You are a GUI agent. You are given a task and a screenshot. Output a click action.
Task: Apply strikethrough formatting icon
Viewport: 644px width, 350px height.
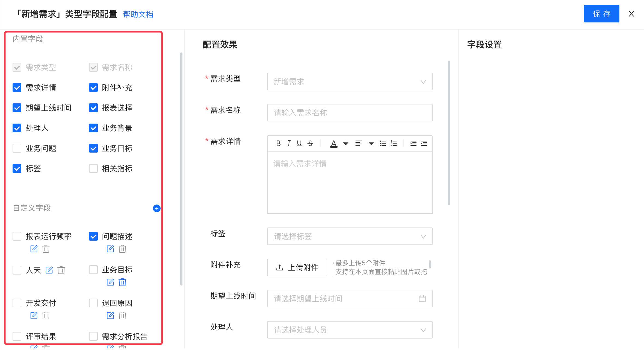(x=310, y=143)
